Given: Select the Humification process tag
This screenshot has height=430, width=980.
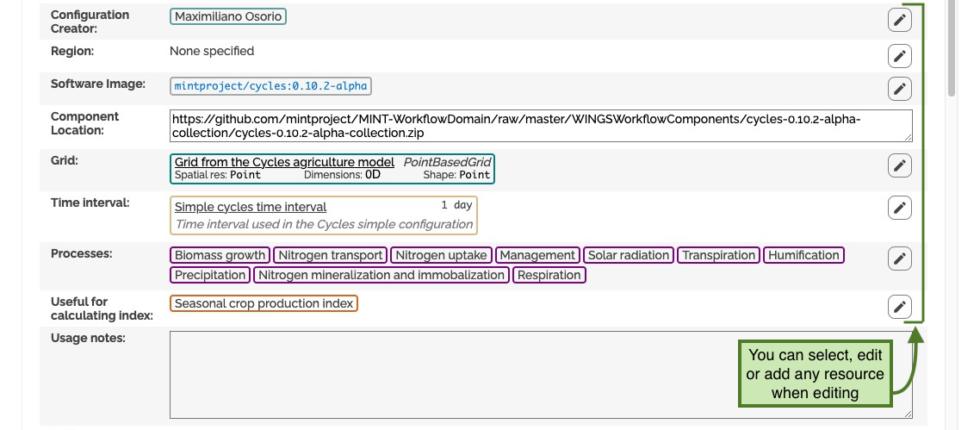Looking at the screenshot, I should point(803,255).
